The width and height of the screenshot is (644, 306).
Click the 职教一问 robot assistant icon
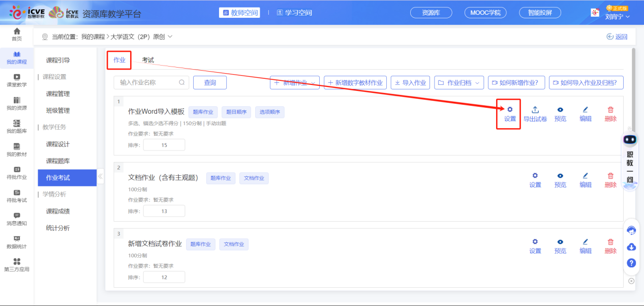(x=630, y=140)
